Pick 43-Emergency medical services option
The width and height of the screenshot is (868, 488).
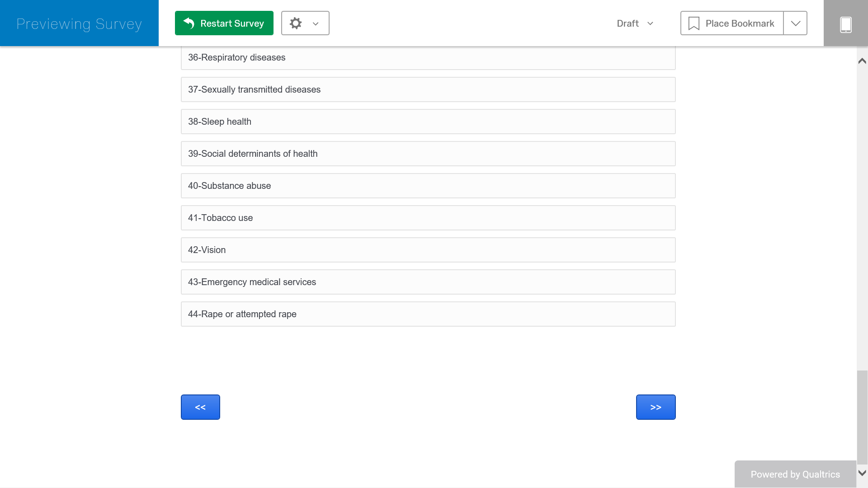coord(428,282)
